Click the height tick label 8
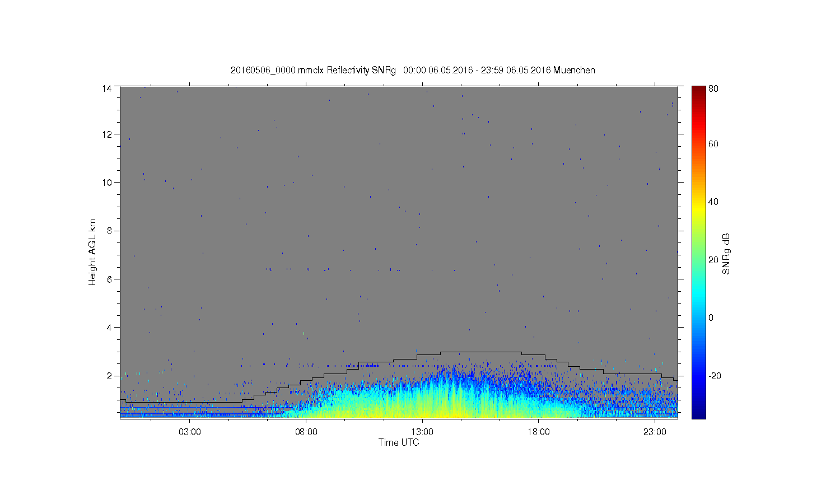 point(109,231)
